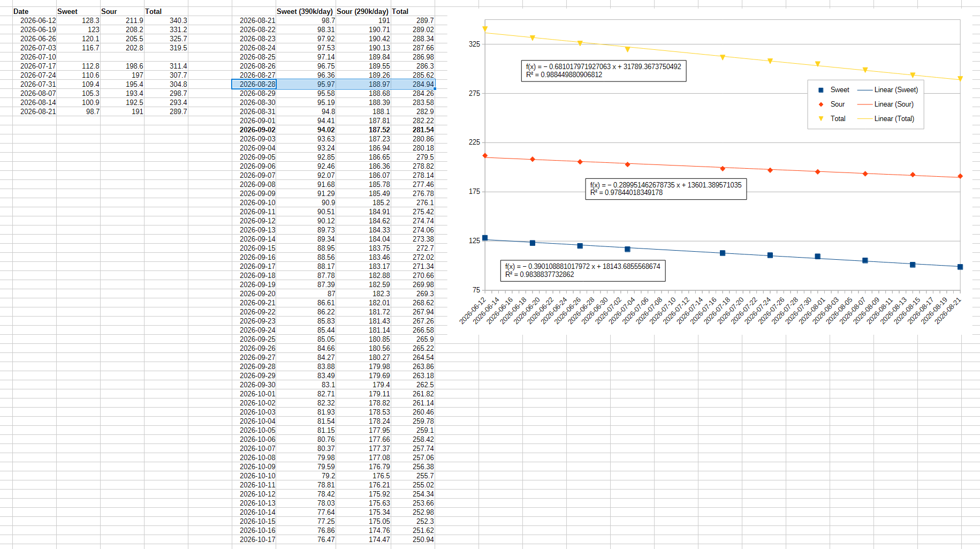Click the 225 label on the chart's vertical axis

[474, 142]
